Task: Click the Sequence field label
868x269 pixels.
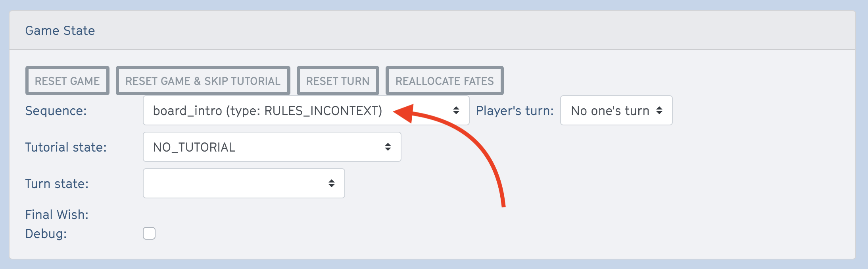Action: coord(56,111)
